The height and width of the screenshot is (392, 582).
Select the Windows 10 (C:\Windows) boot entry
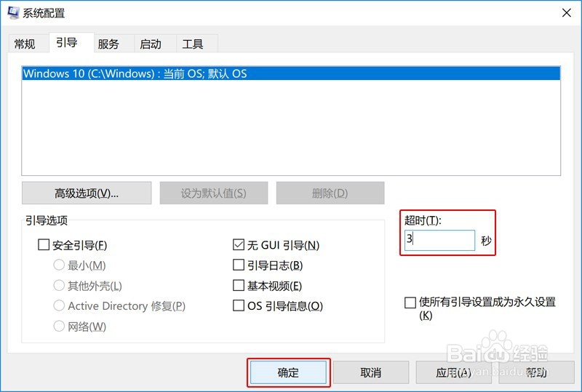pyautogui.click(x=291, y=73)
